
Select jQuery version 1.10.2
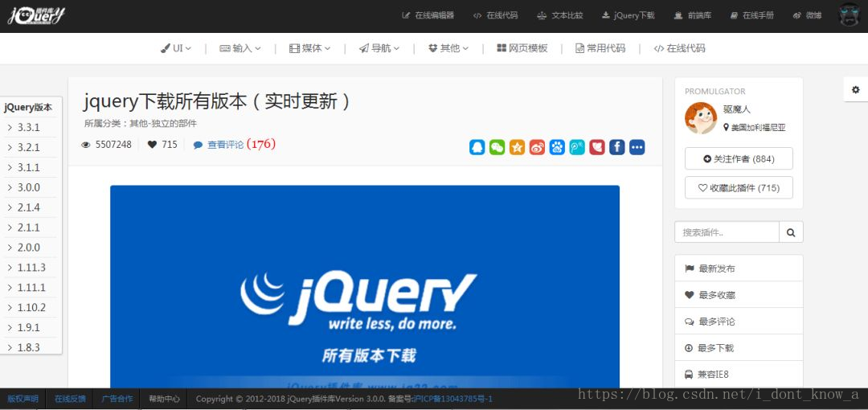(x=31, y=307)
